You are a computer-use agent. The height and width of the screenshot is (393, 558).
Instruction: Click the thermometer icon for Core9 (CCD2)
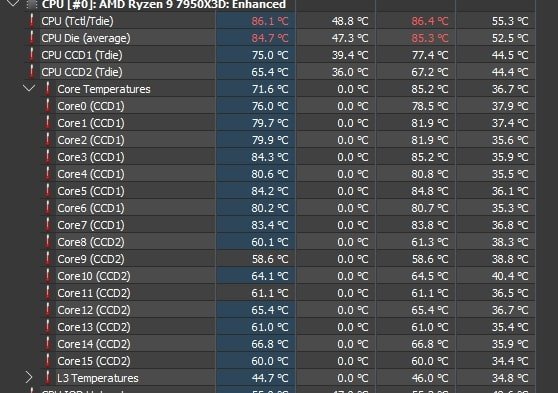[x=47, y=259]
